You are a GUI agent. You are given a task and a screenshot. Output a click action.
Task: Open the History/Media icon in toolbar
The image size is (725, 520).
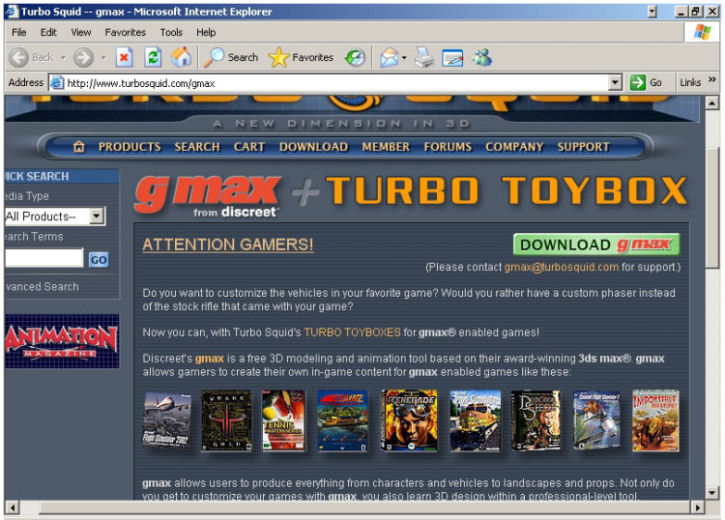[x=355, y=58]
